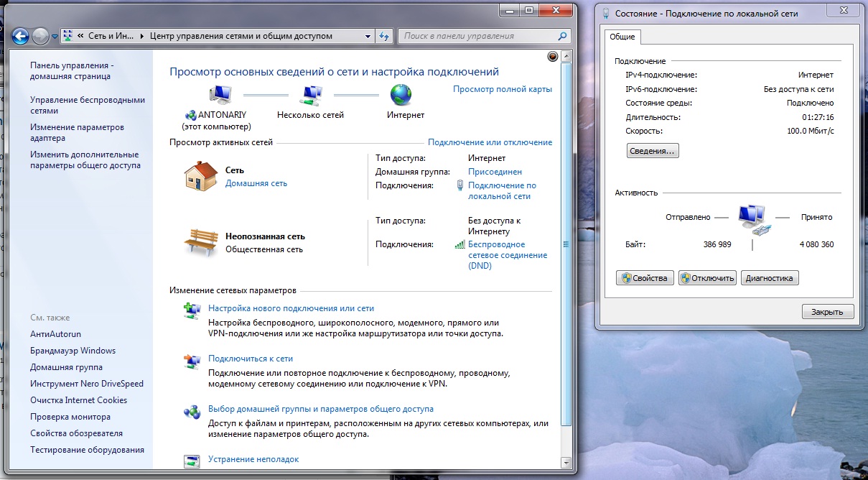
Task: Click the status dialog title bar icon
Action: pyautogui.click(x=606, y=13)
